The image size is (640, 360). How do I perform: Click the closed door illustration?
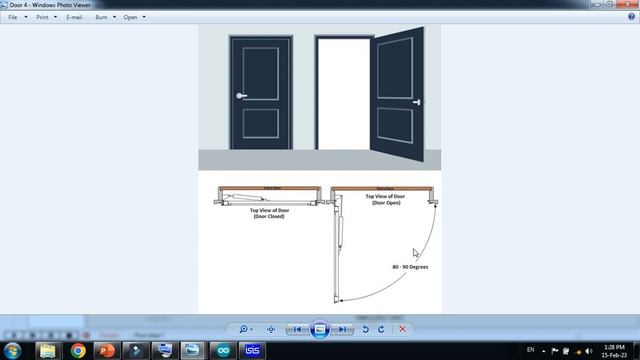pos(261,93)
